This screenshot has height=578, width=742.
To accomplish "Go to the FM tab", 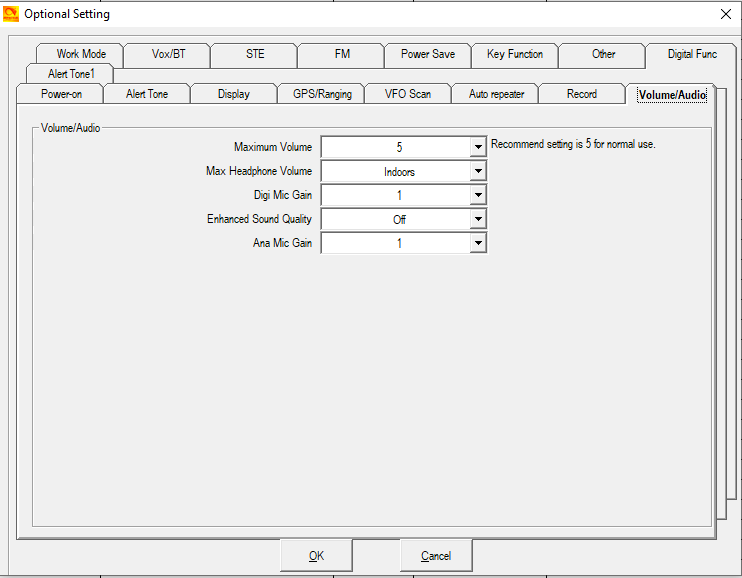I will coord(342,54).
